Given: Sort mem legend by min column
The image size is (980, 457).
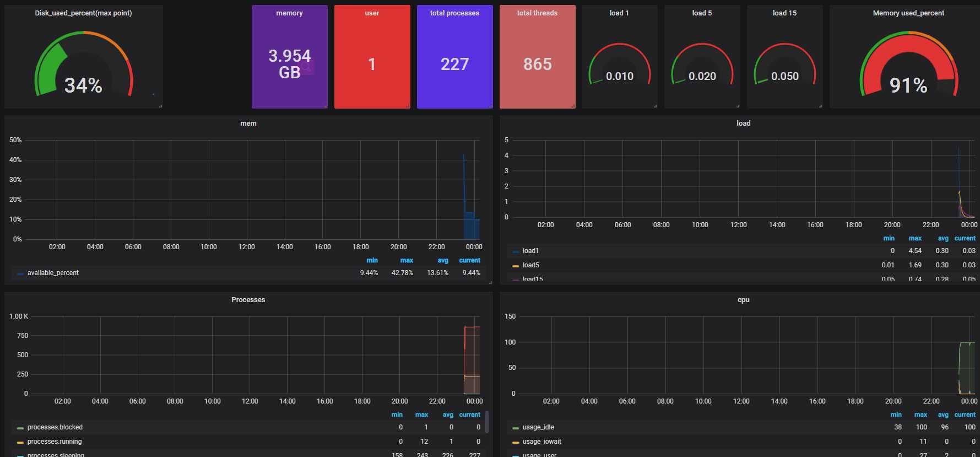Looking at the screenshot, I should click(372, 260).
